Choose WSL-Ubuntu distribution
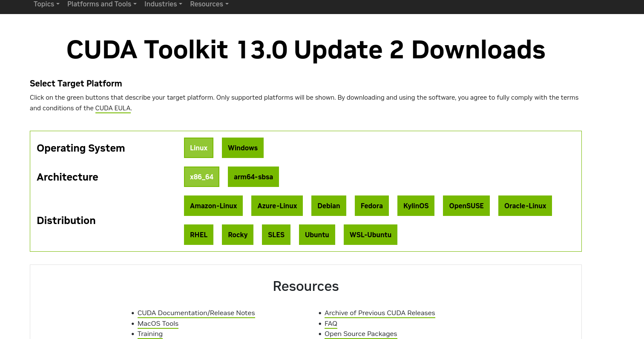 (x=370, y=235)
